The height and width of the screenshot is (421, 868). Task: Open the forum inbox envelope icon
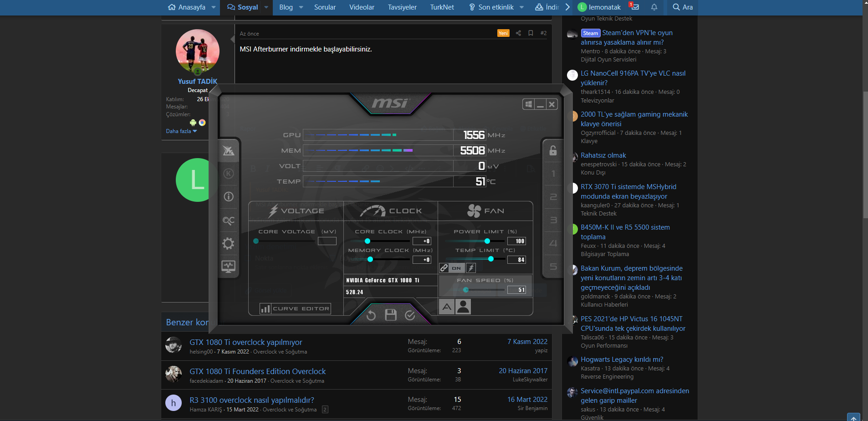[635, 7]
